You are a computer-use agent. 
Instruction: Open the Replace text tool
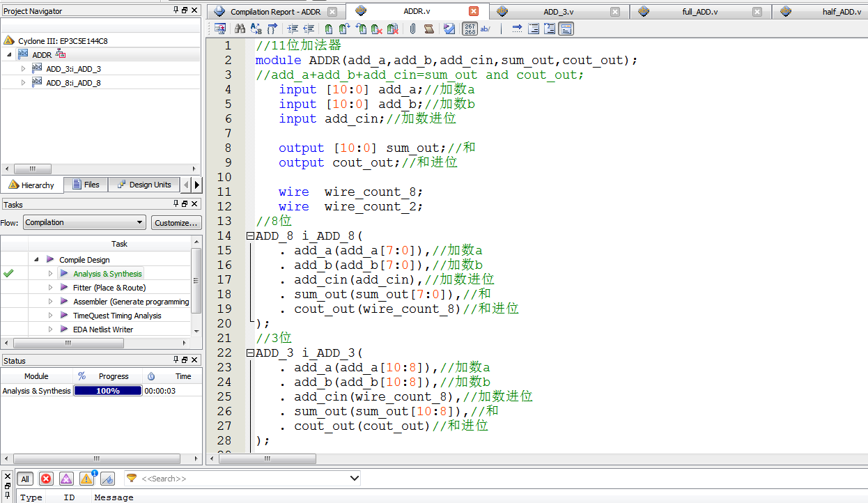click(256, 29)
